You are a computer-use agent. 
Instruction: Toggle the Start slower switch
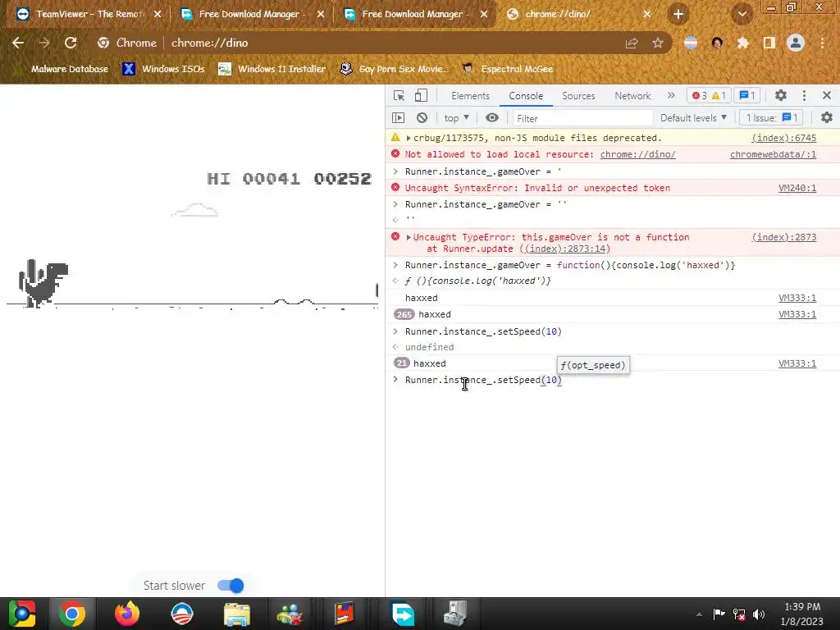[x=231, y=586]
